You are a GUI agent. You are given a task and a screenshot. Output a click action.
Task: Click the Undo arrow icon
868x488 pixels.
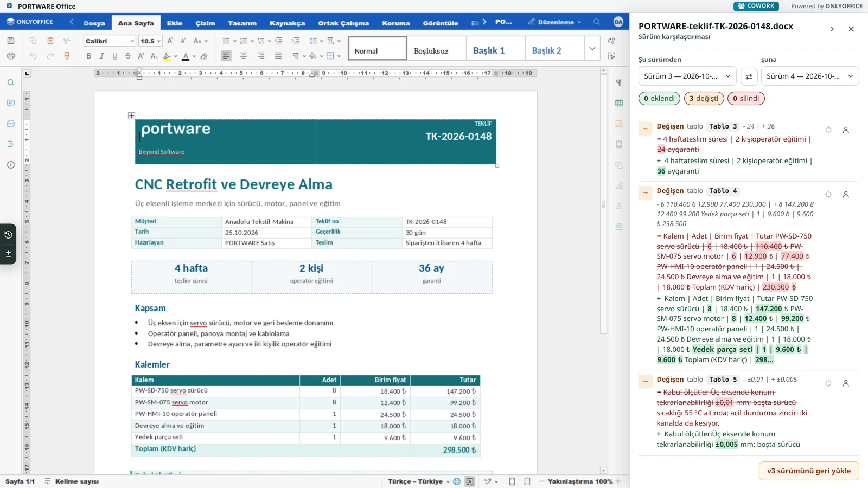[x=33, y=56]
